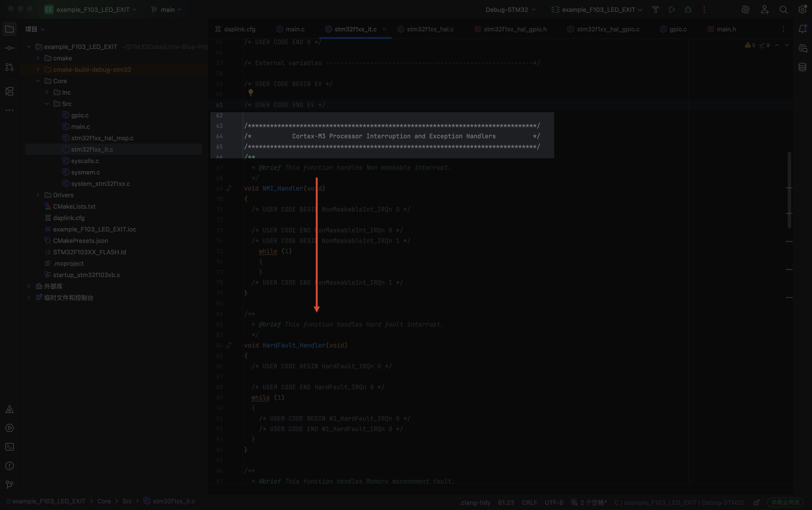Close the stm32f1xx_it.c tab
This screenshot has height=510, width=812.
(384, 29)
